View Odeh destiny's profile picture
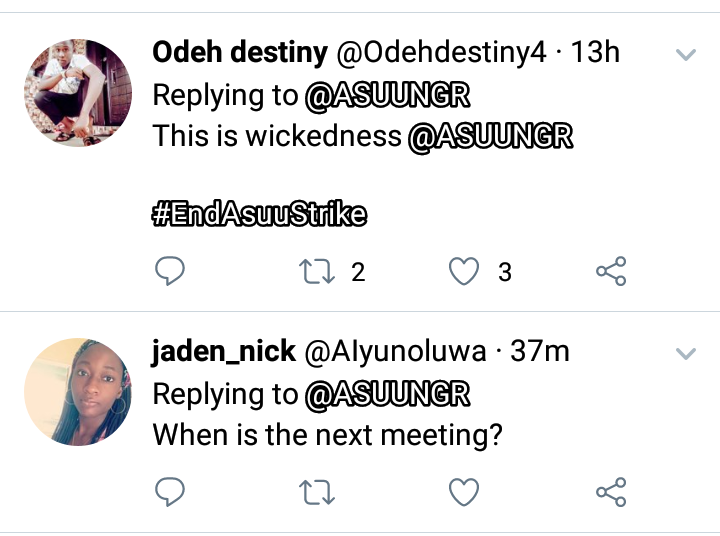Viewport: 720px width, 536px height. (78, 92)
